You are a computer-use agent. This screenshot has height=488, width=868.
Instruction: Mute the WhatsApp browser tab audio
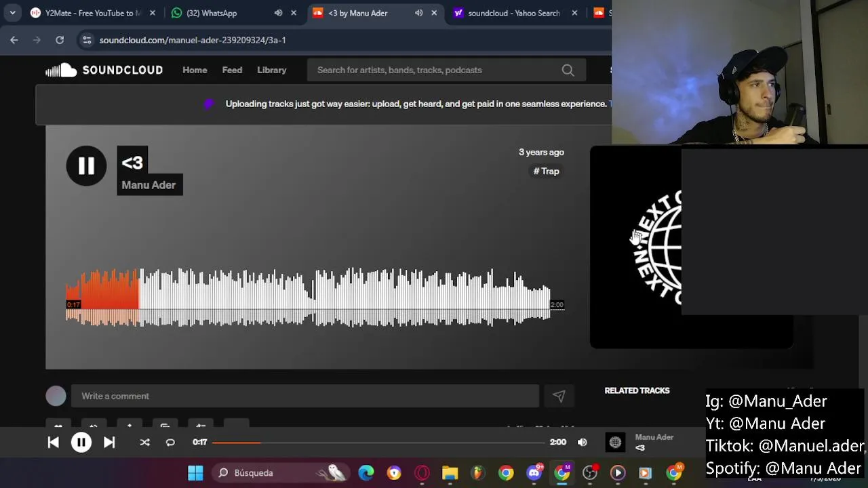[278, 13]
